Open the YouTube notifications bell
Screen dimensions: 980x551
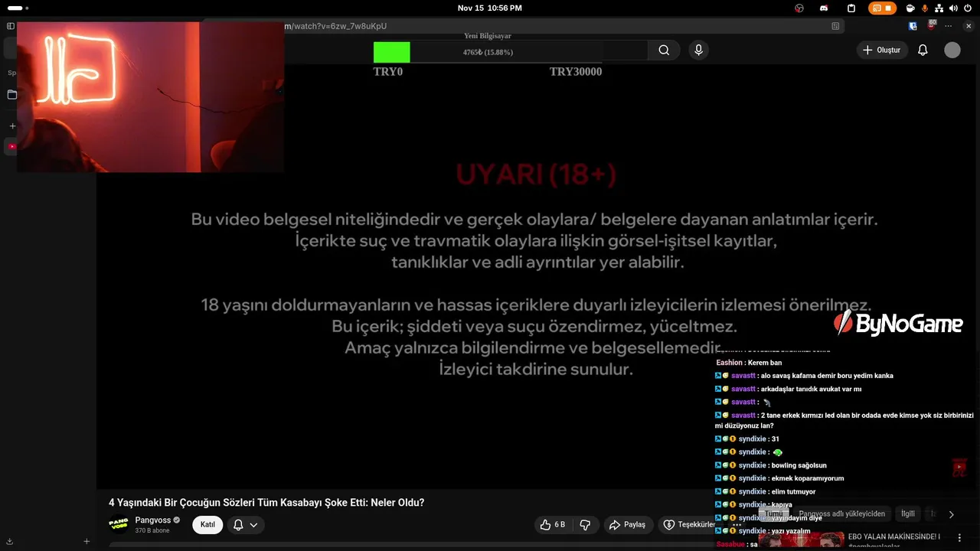923,50
